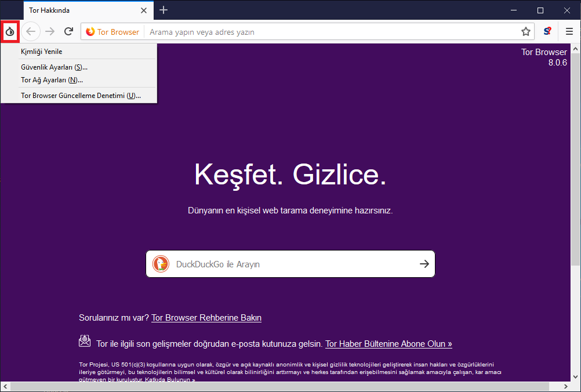Maximize the Tor Browser window
This screenshot has width=581, height=392.
[x=540, y=10]
